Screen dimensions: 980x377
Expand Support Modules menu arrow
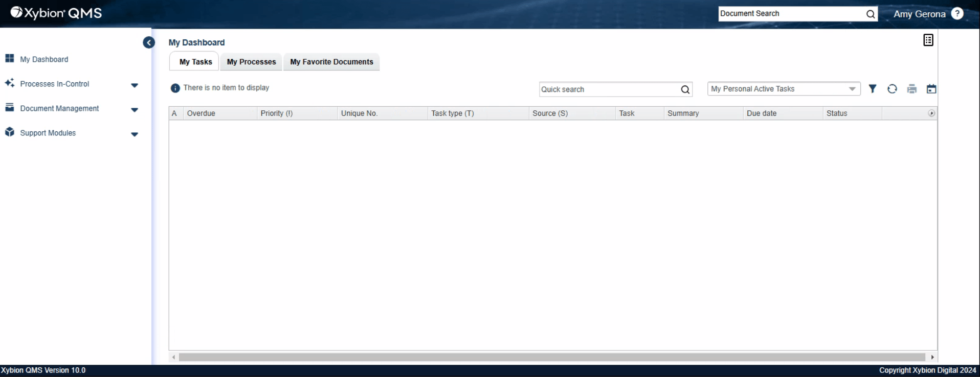(x=135, y=134)
